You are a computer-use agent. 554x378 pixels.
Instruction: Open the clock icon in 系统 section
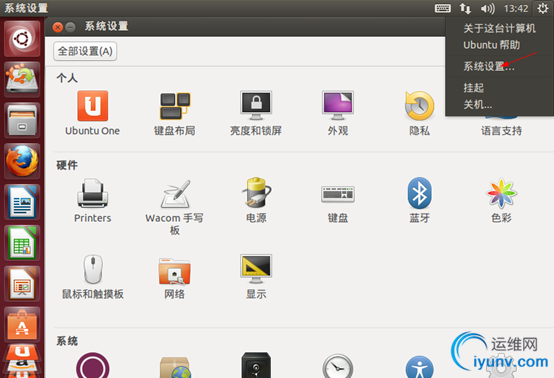click(x=338, y=366)
